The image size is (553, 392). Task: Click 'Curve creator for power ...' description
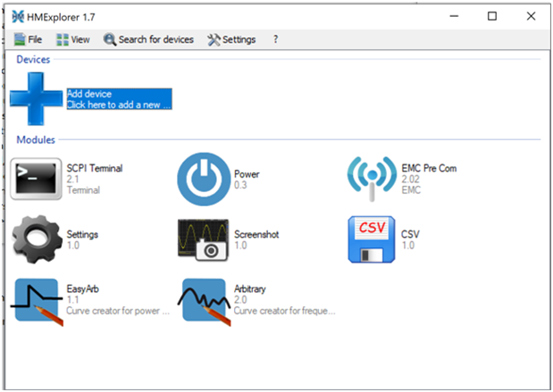pyautogui.click(x=118, y=311)
